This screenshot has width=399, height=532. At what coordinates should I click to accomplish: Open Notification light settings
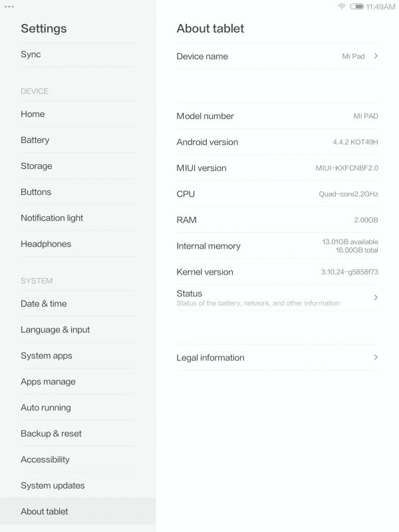pyautogui.click(x=78, y=217)
